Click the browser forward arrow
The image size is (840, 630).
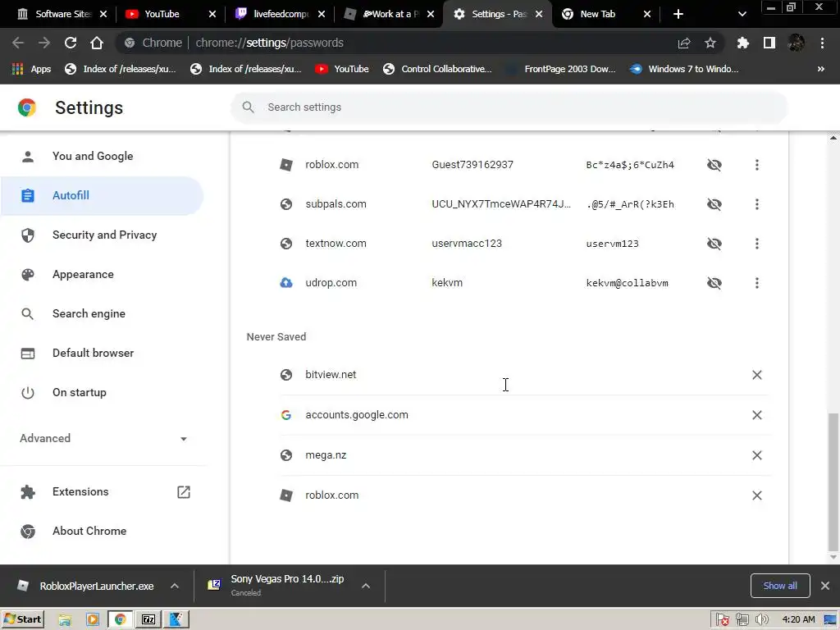[44, 43]
